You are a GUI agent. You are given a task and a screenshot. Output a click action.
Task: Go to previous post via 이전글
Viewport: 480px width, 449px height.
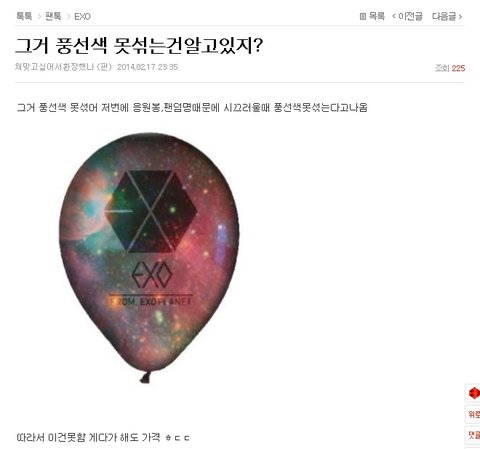coord(407,16)
